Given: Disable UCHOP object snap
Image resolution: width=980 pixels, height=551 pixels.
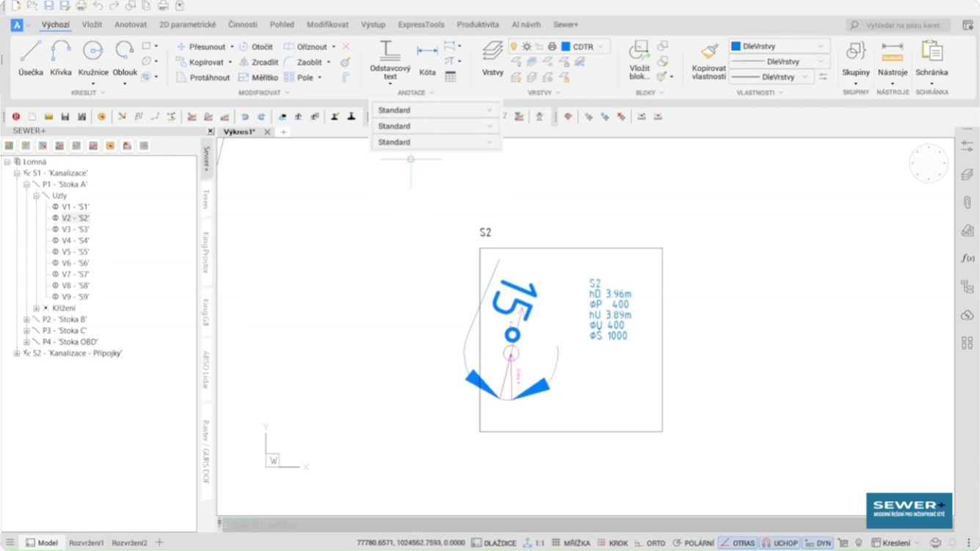Looking at the screenshot, I should (779, 543).
